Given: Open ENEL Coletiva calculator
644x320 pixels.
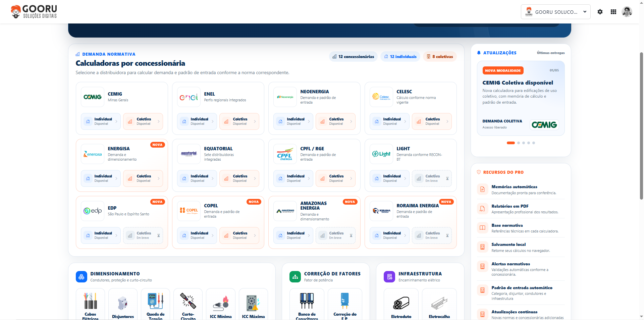Looking at the screenshot, I should 239,121.
